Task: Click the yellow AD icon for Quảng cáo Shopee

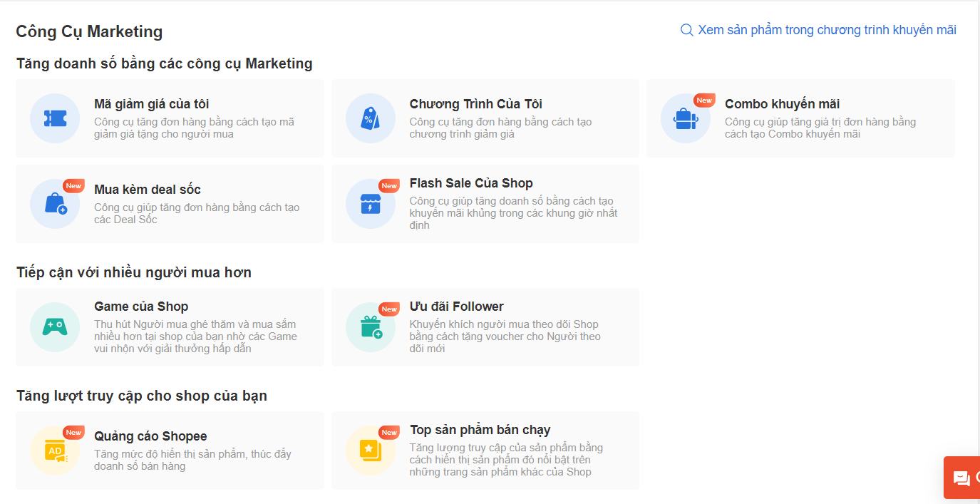Action: pyautogui.click(x=55, y=451)
